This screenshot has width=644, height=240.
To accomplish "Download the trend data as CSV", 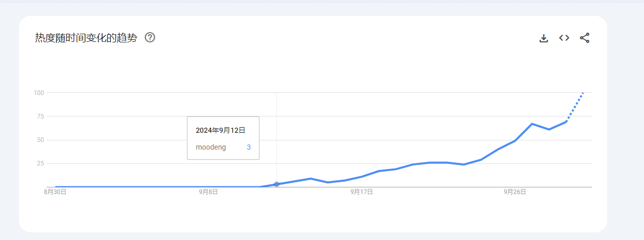I will (544, 38).
